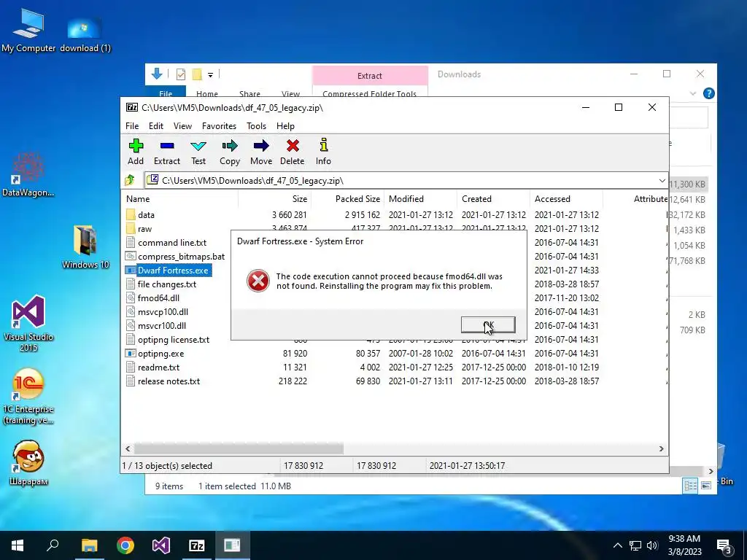Switch Explorer to large icons view
The height and width of the screenshot is (560, 747).
pyautogui.click(x=706, y=486)
